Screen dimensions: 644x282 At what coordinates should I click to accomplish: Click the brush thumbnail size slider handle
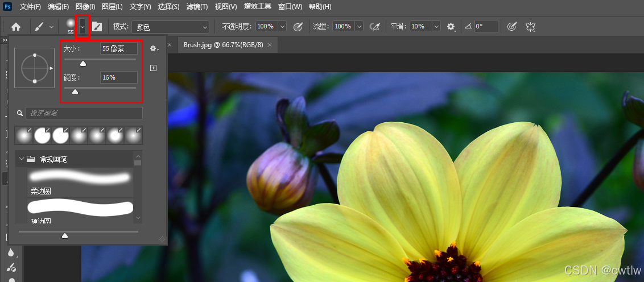(64, 235)
